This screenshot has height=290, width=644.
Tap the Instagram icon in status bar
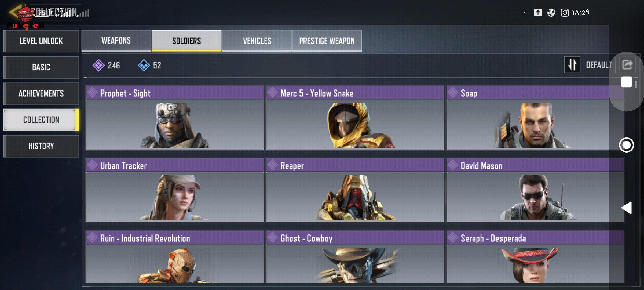coord(565,13)
